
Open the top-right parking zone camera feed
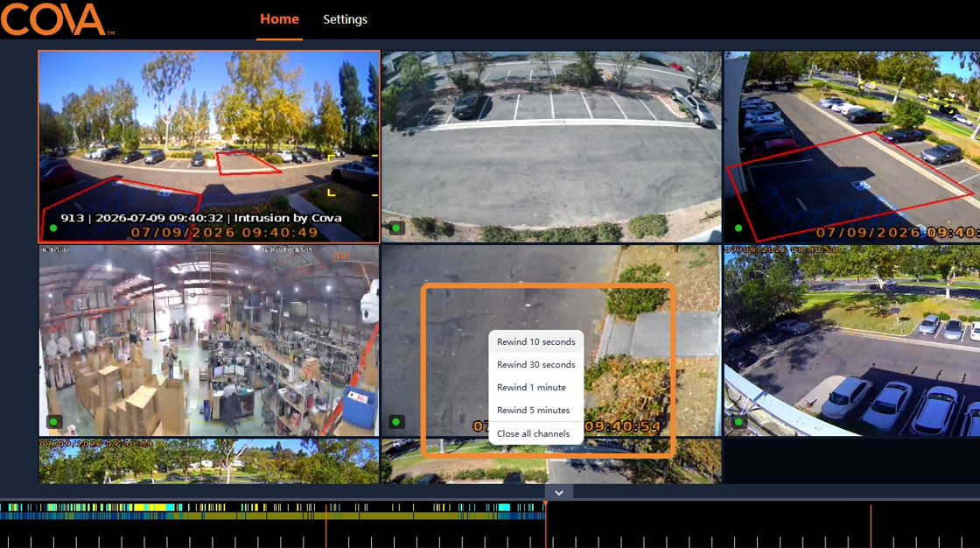coord(852,146)
